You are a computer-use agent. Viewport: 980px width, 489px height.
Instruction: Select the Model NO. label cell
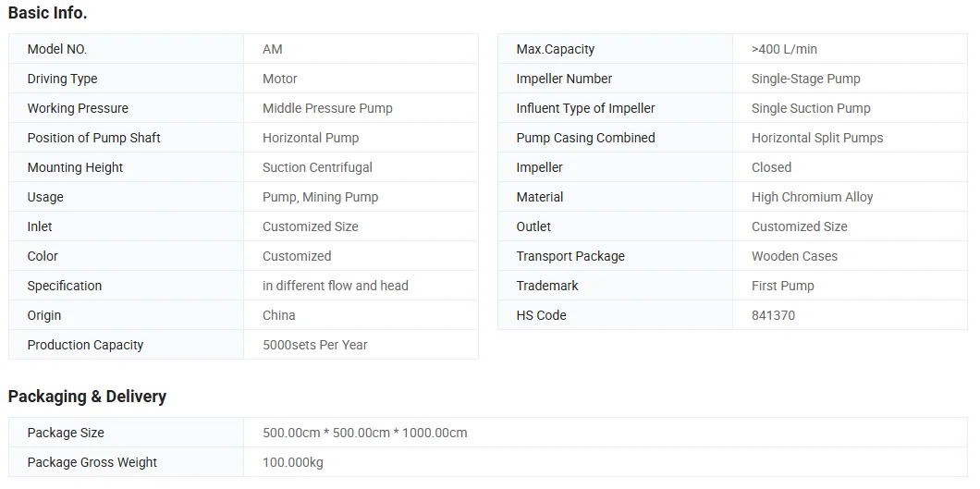[x=57, y=49]
